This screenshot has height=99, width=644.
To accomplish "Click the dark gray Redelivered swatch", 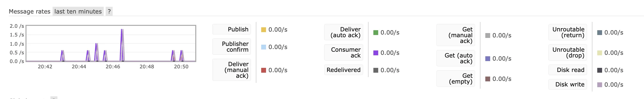I will point(376,70).
